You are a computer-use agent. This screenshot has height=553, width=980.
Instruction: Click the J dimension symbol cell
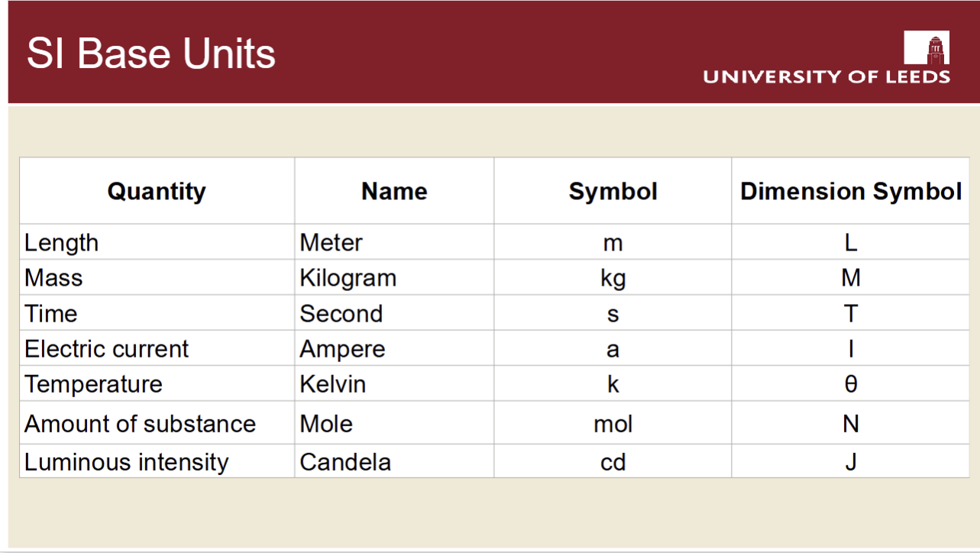coord(850,461)
